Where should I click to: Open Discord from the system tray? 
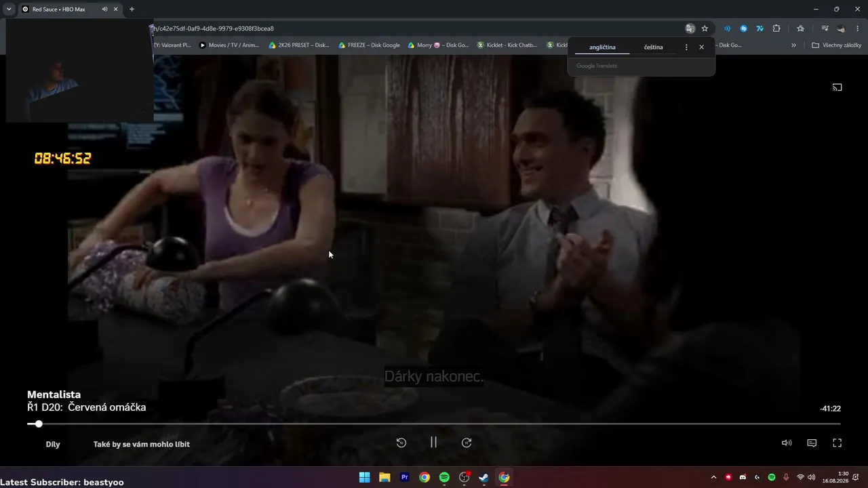point(743,477)
